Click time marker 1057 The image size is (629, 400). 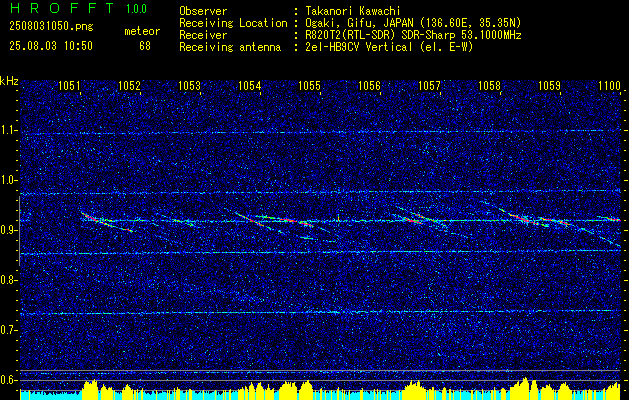[430, 85]
